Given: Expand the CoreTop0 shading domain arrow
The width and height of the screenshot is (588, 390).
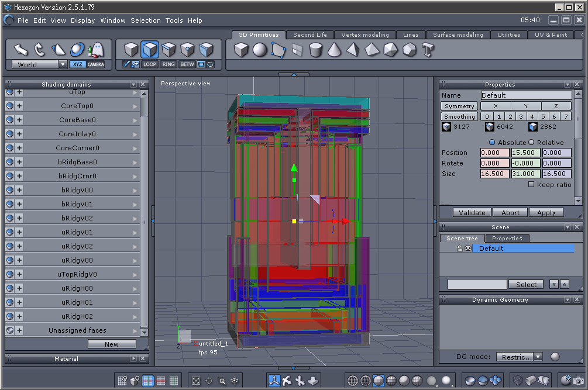Looking at the screenshot, I should click(x=135, y=106).
